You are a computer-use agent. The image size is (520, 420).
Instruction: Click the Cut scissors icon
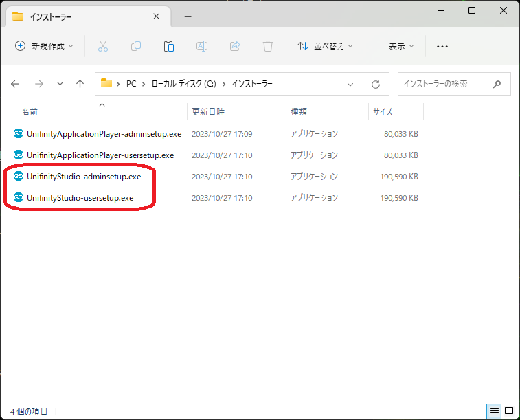coord(103,46)
